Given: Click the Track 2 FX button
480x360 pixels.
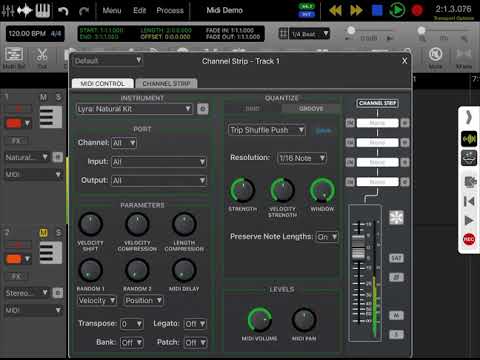Looking at the screenshot, I should click(x=16, y=276).
